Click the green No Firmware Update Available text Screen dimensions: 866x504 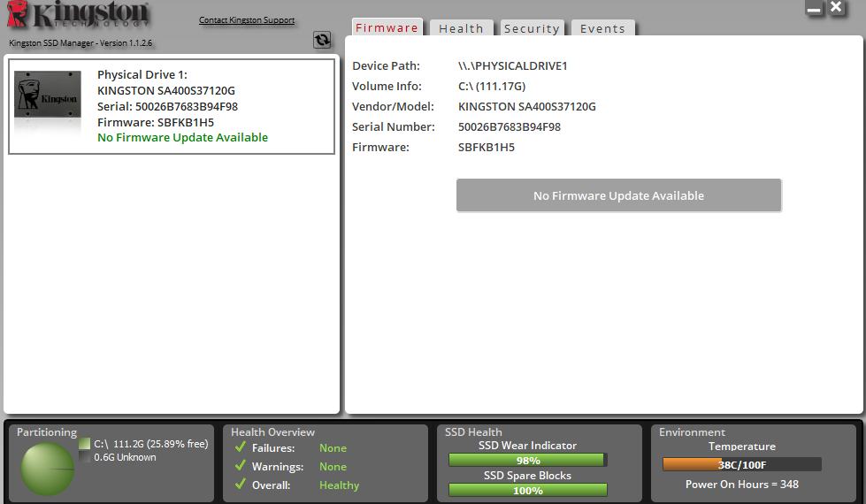click(x=183, y=137)
